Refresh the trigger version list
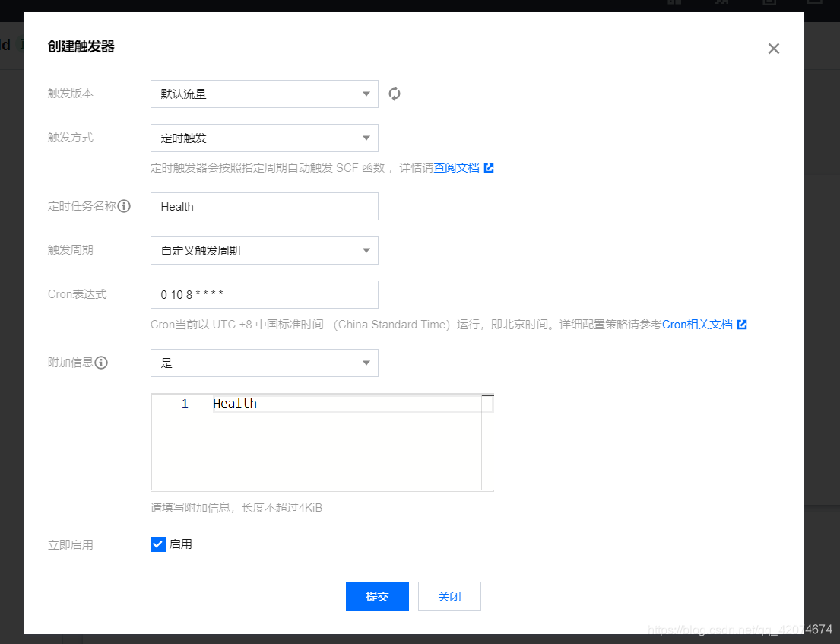840x644 pixels. click(395, 94)
